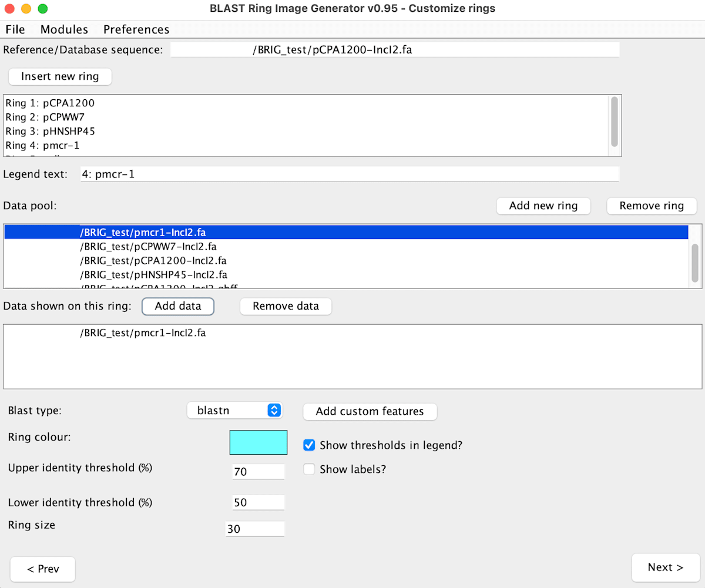This screenshot has width=705, height=588.
Task: Select pmcr1-IncI2.fa in ring data list
Action: click(x=352, y=333)
